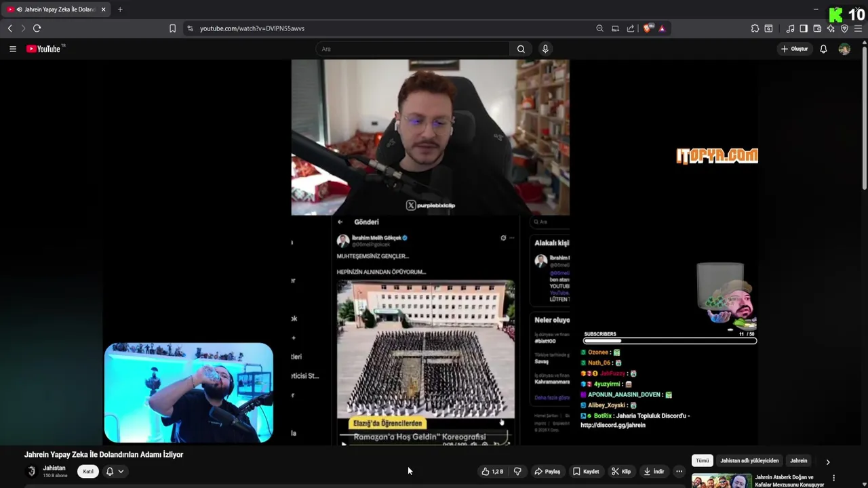This screenshot has width=868, height=488.
Task: Click the YouTube search magnifier button
Action: pos(521,49)
